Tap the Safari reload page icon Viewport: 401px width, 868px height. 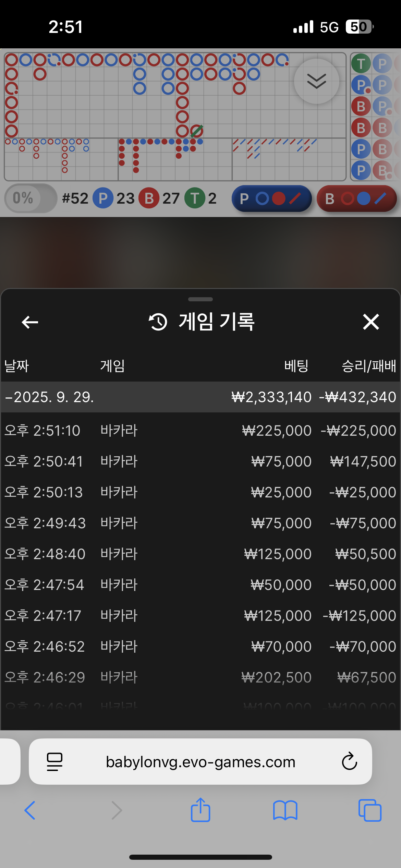coord(349,762)
